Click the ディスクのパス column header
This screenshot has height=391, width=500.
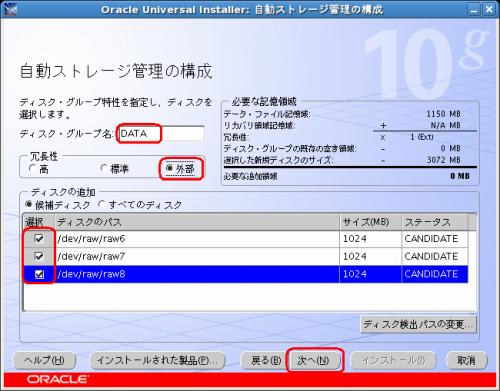point(197,222)
